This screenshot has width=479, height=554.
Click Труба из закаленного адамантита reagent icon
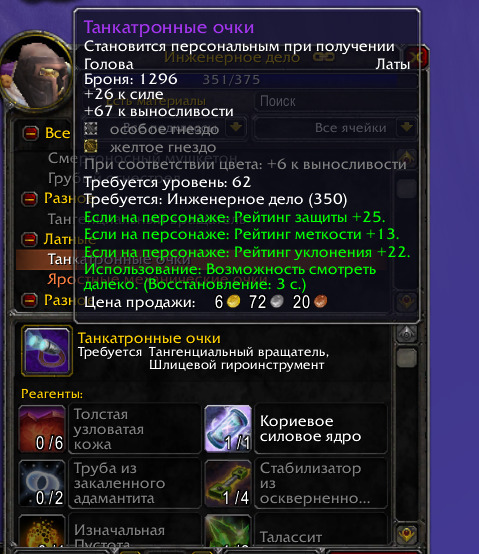coord(42,483)
